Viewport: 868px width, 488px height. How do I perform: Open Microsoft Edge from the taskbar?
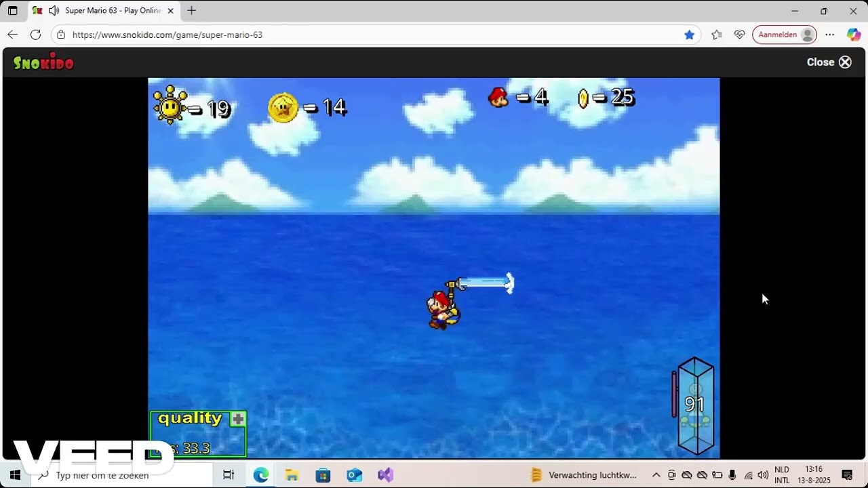[261, 475]
